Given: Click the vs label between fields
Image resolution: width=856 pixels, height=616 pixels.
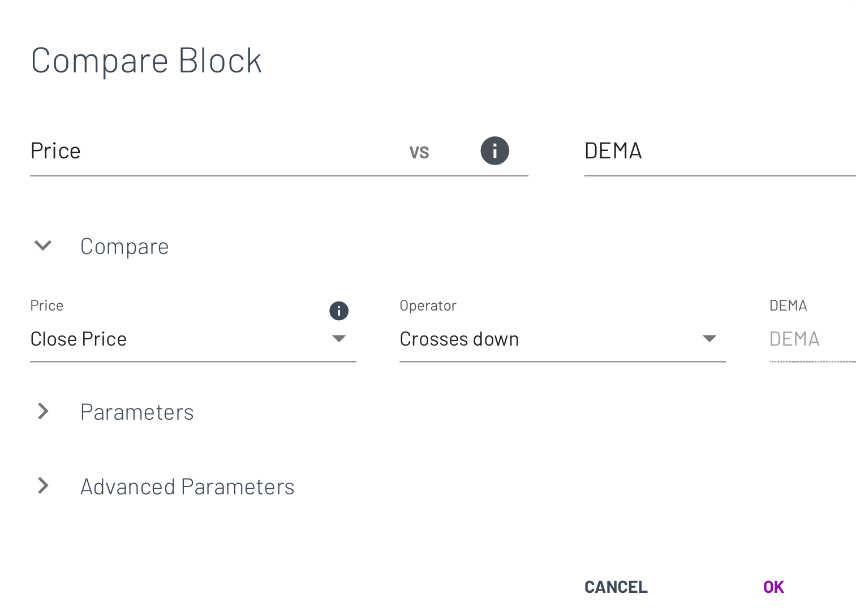Looking at the screenshot, I should 419,152.
